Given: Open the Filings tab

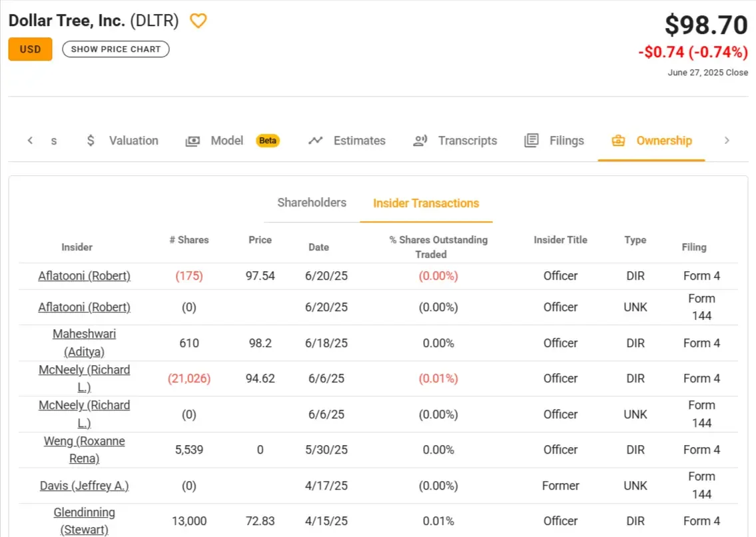Looking at the screenshot, I should [567, 141].
